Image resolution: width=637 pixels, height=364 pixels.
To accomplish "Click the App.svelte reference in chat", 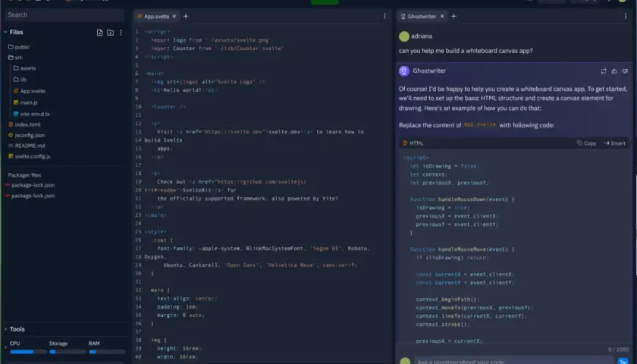I will click(480, 124).
